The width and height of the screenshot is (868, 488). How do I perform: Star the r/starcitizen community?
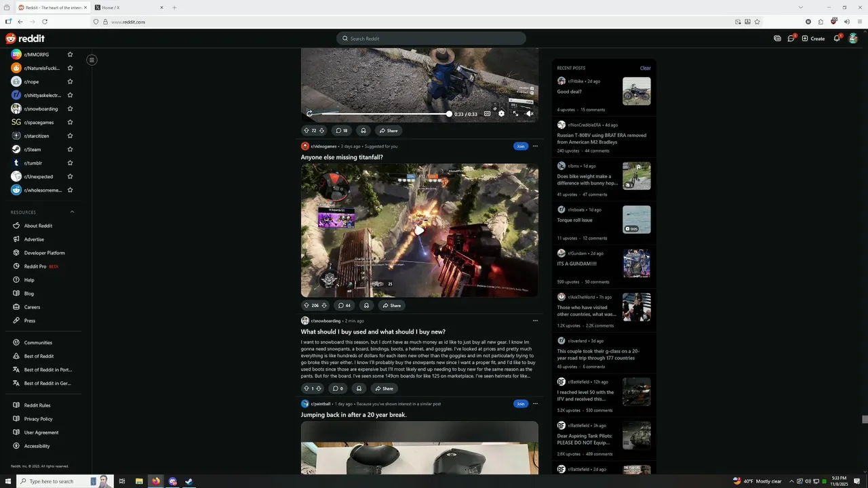coord(70,136)
